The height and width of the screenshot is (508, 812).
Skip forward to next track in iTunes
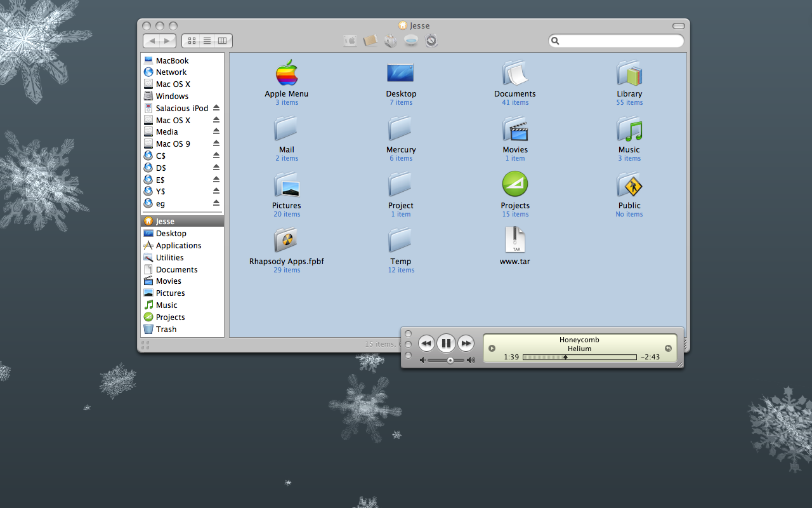466,344
